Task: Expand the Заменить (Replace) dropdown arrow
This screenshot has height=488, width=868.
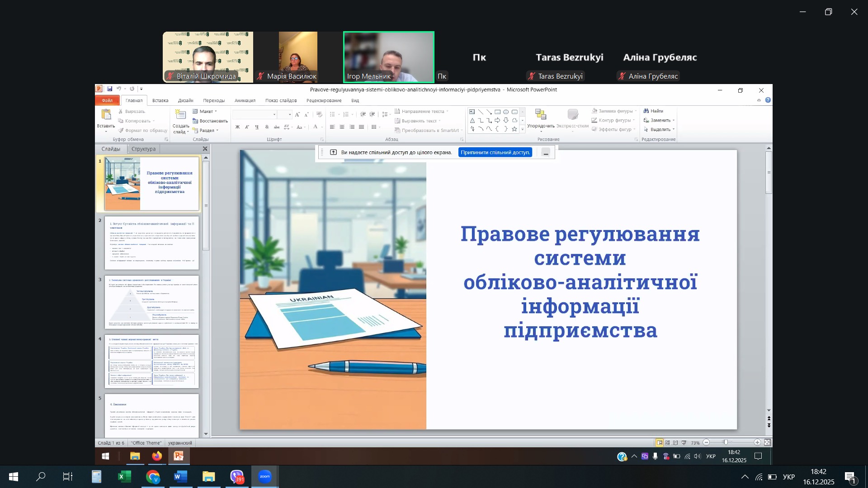Action: click(674, 121)
